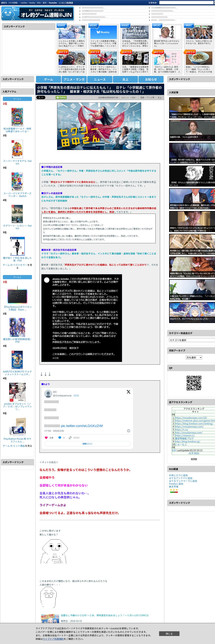Screen dimensions: 215x644
Task: Open the 脚本家・相沢友子氏 past article link
Action: pyautogui.click(x=99, y=255)
